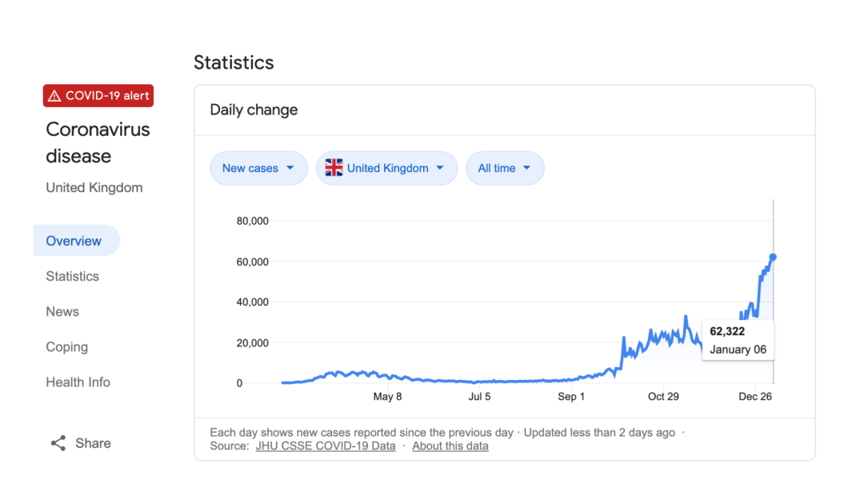The width and height of the screenshot is (864, 504).
Task: Open the News sidebar section
Action: [x=62, y=311]
